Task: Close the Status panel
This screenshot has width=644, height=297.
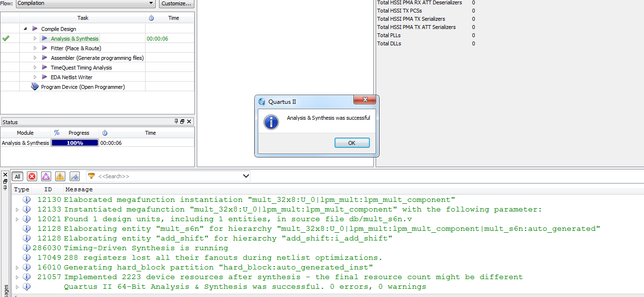Action: point(189,122)
